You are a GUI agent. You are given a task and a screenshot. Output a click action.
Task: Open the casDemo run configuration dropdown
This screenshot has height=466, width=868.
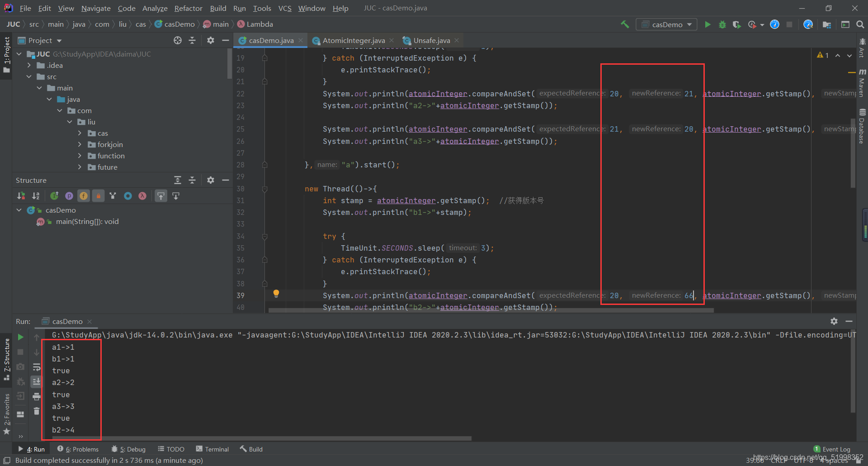(x=667, y=24)
